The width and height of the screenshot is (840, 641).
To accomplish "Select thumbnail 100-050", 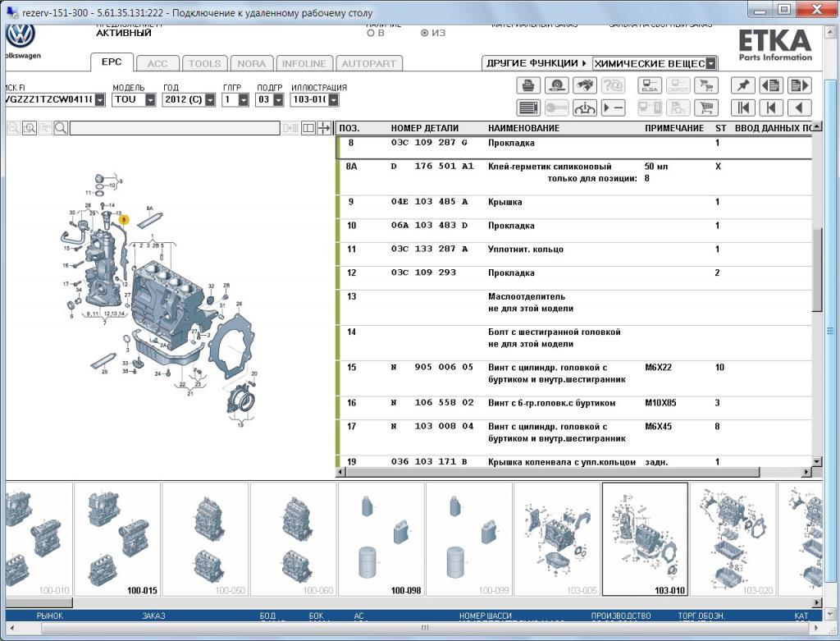I will coord(205,539).
